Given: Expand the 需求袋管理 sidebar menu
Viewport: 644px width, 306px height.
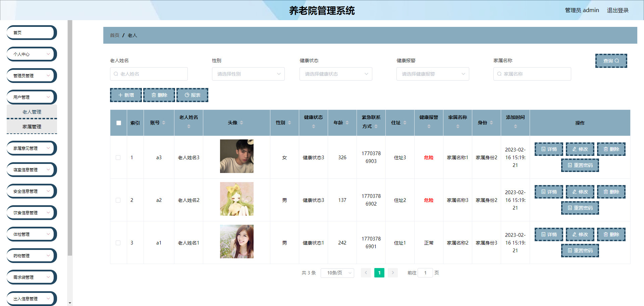Looking at the screenshot, I should click(x=32, y=277).
